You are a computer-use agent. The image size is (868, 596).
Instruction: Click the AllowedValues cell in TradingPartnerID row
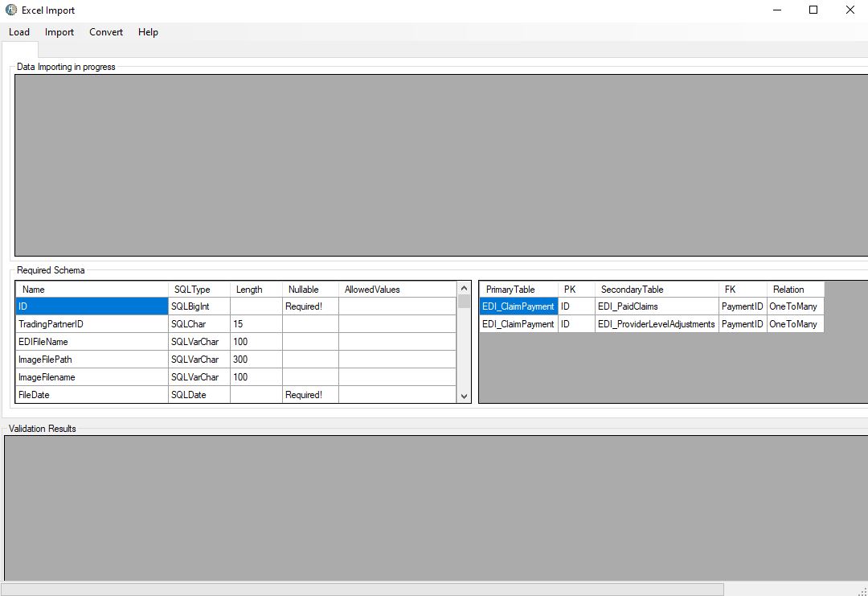tap(398, 324)
